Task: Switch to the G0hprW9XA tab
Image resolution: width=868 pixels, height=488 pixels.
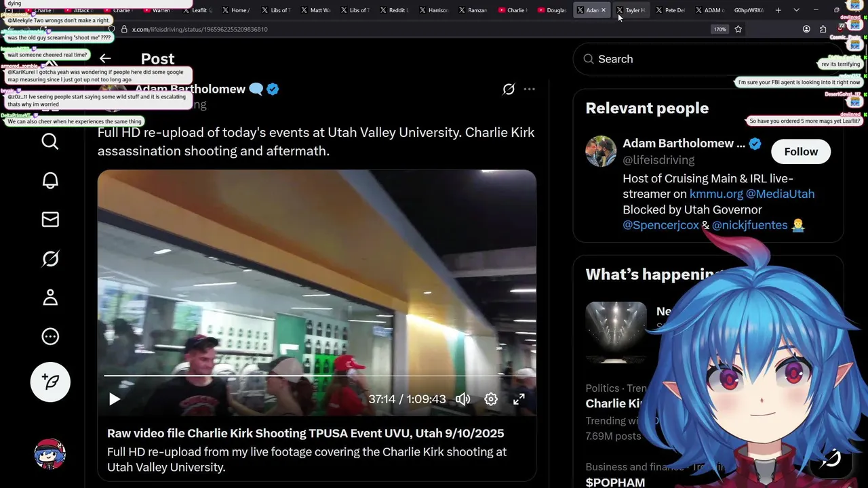Action: coord(749,10)
